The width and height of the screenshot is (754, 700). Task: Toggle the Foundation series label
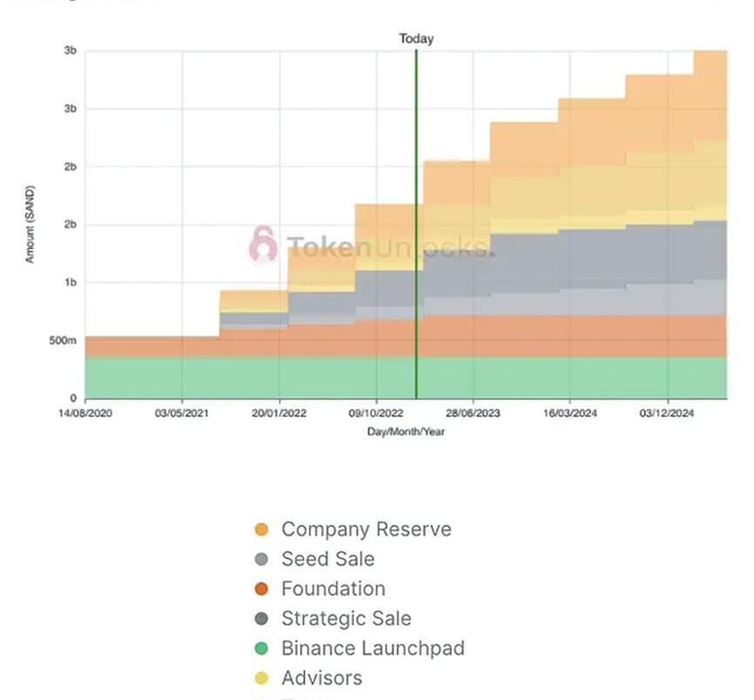334,589
